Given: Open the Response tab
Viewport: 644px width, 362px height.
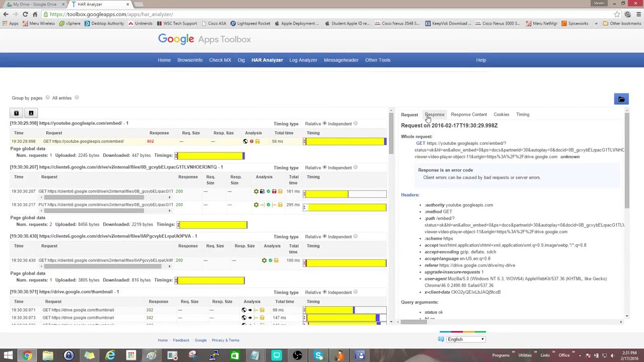Looking at the screenshot, I should (435, 115).
